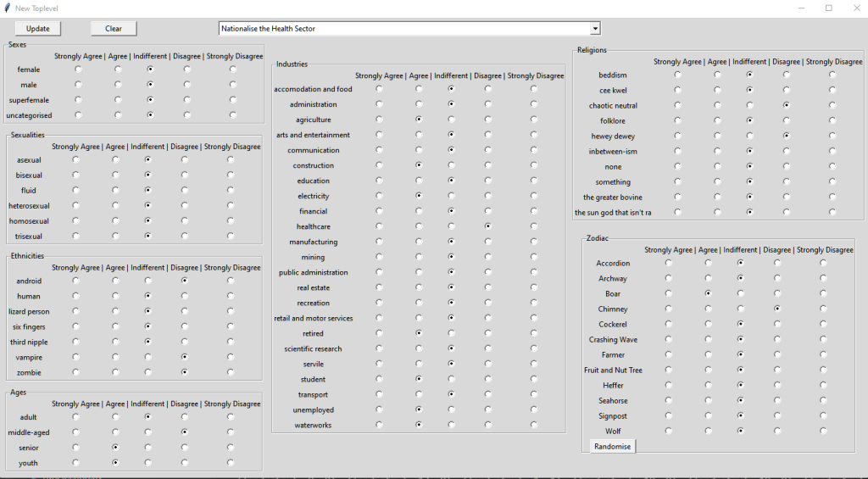This screenshot has width=868, height=479.
Task: Mark Boar as Strongly Disagree
Action: coord(823,293)
